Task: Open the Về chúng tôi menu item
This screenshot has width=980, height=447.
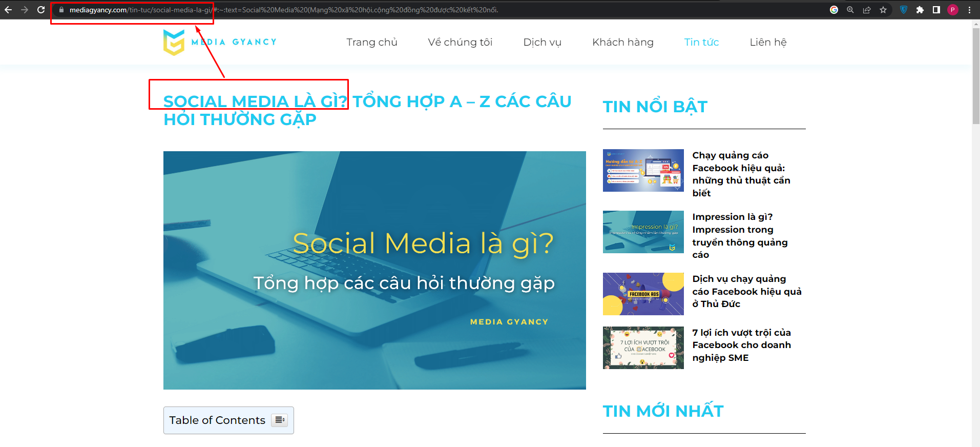Action: pos(460,42)
